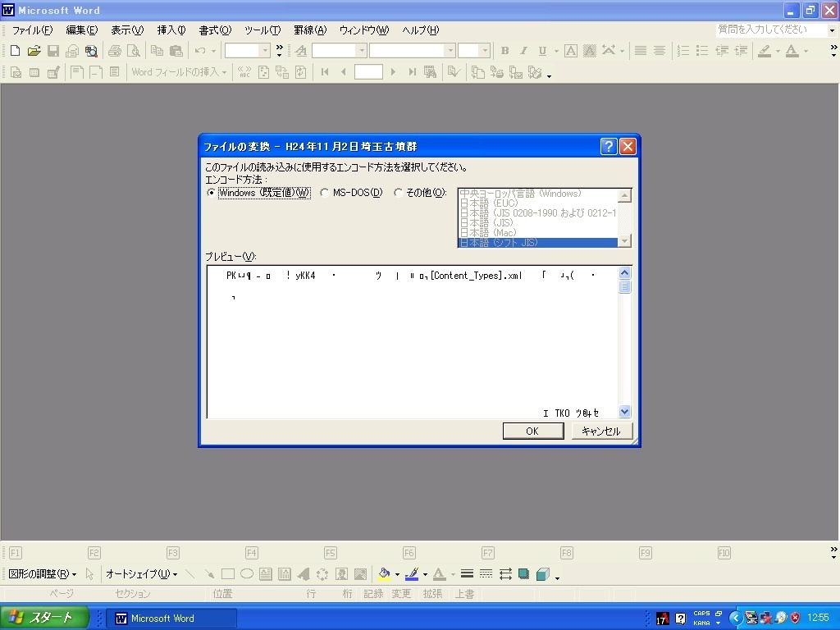The width and height of the screenshot is (840, 630).
Task: Open the Line Color arrow dropdown
Action: (425, 574)
